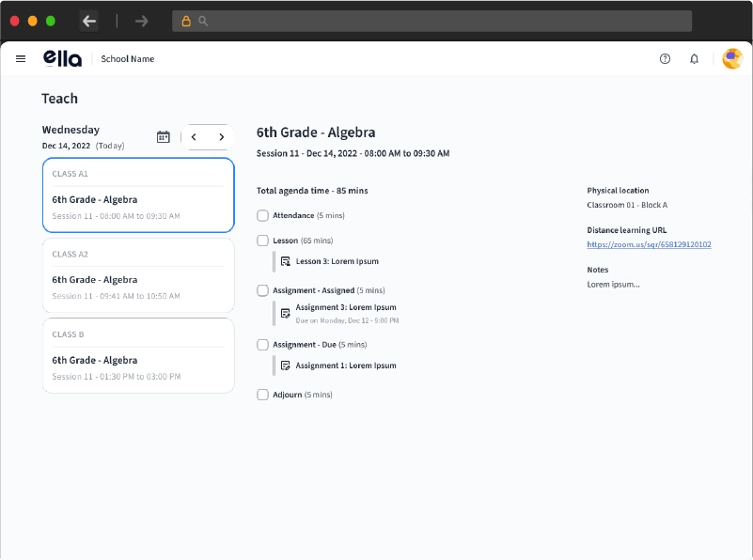Click the browser address bar
Screen dimensions: 753x560
pos(432,21)
